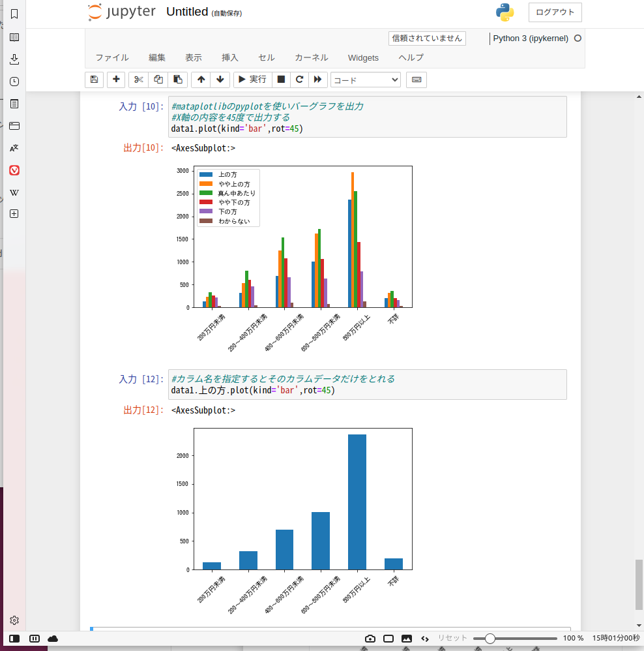Click the ログアウト button
The image size is (644, 651).
click(x=555, y=12)
